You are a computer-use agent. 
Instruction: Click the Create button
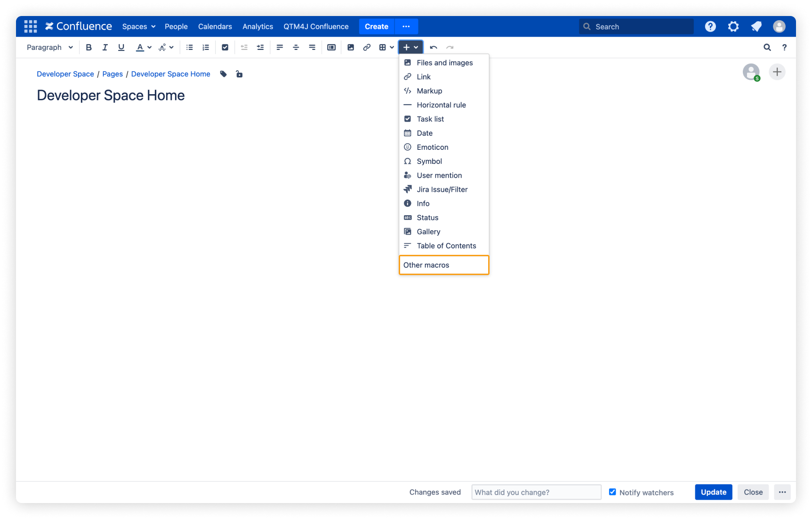pyautogui.click(x=377, y=26)
